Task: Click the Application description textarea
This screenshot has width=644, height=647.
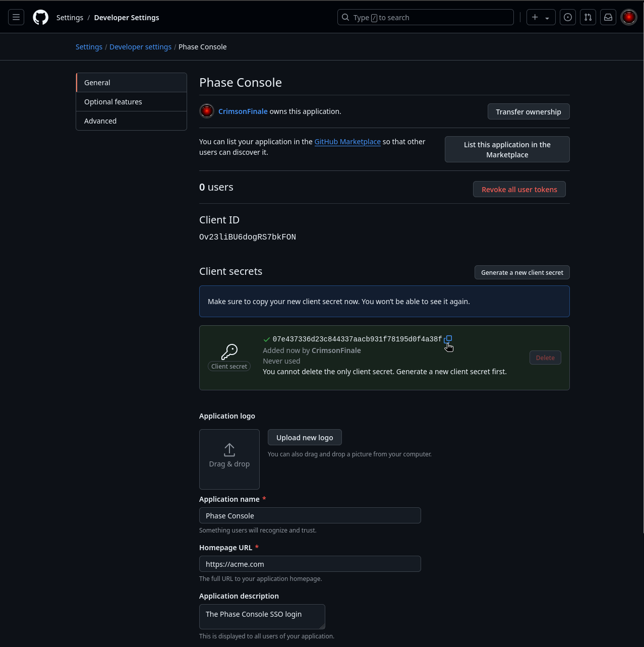Action: click(262, 617)
